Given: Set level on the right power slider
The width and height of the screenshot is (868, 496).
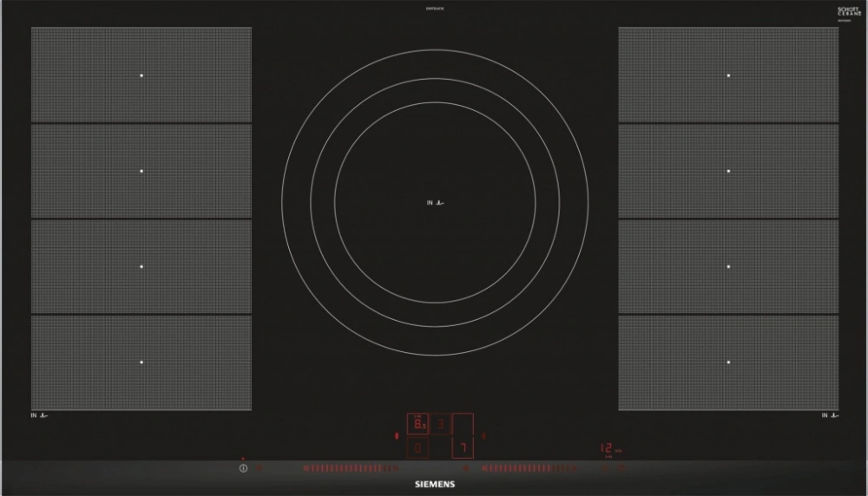Looking at the screenshot, I should [x=531, y=469].
